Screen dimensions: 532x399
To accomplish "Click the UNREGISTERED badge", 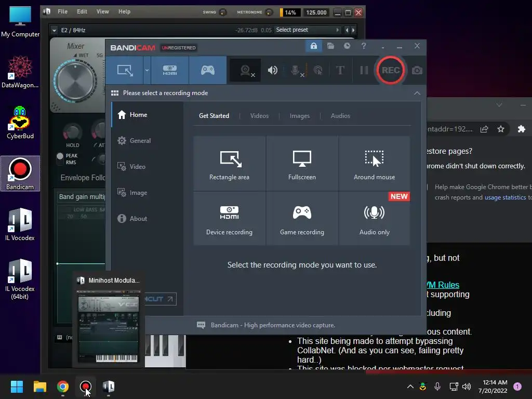I will [179, 48].
